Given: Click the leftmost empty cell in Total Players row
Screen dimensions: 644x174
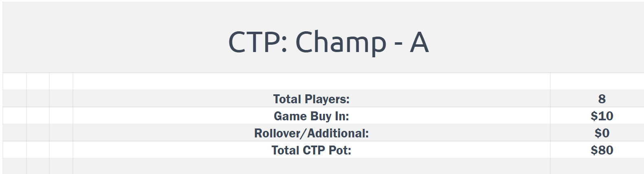Looking at the screenshot, I should pos(14,99).
